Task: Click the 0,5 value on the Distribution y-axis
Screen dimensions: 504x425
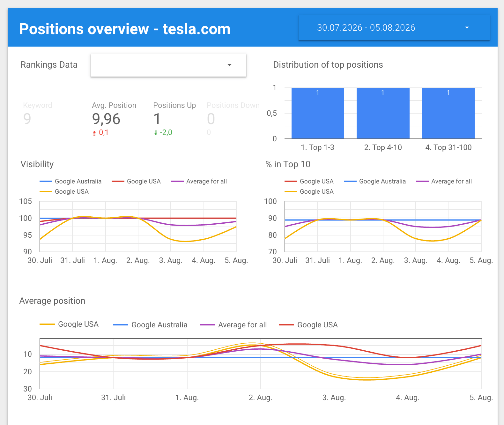Action: click(x=272, y=113)
